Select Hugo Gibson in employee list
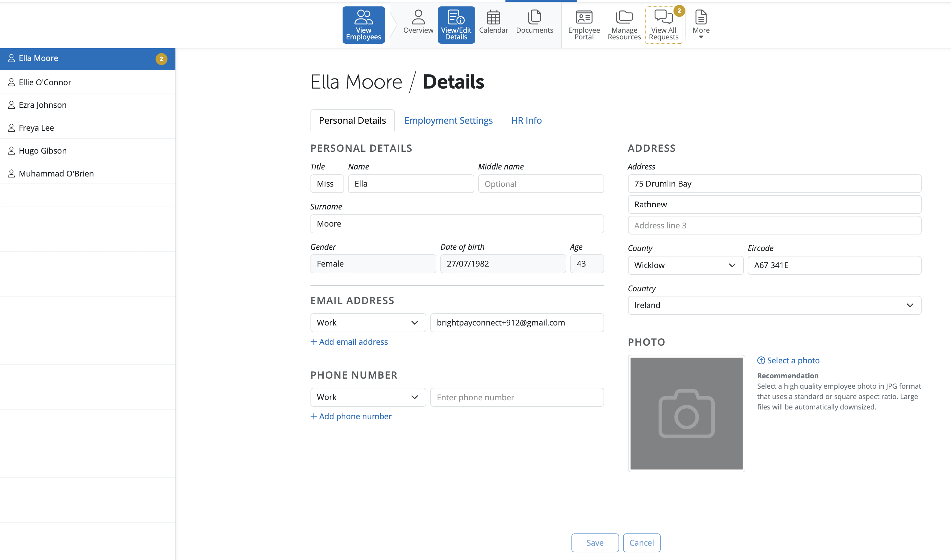951x560 pixels. coord(43,151)
